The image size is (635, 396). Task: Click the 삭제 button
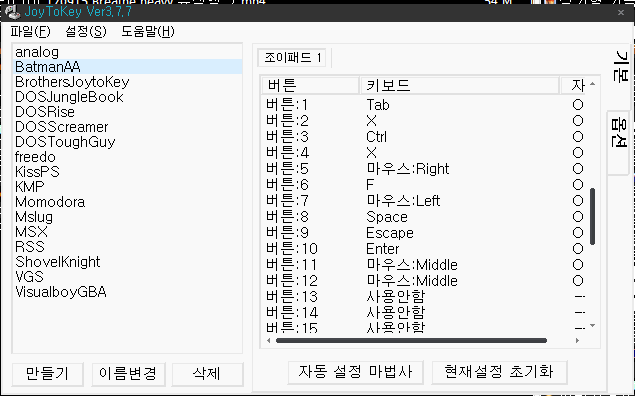point(207,374)
